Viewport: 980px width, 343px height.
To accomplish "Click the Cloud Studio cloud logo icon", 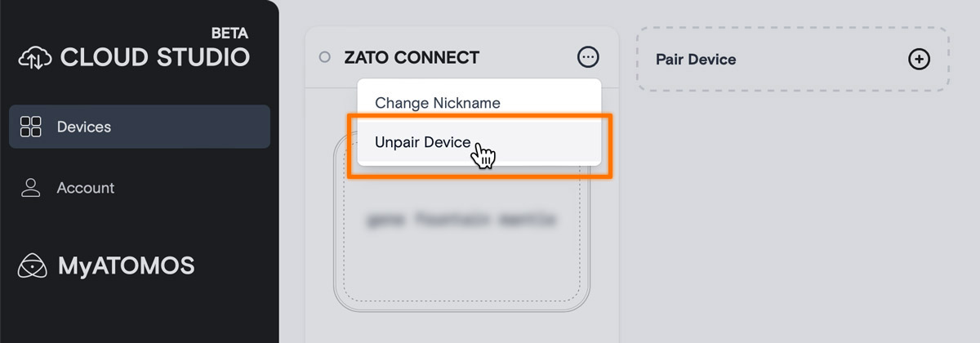I will pyautogui.click(x=35, y=57).
